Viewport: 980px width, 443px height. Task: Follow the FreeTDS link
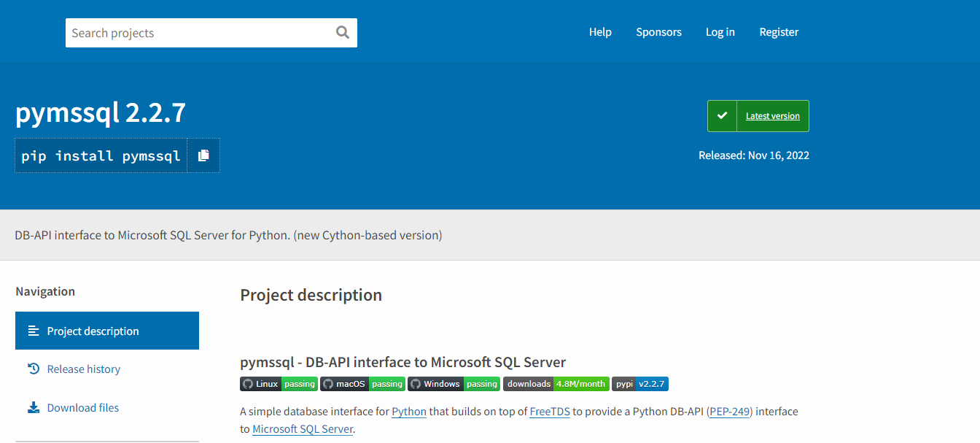pyautogui.click(x=550, y=411)
